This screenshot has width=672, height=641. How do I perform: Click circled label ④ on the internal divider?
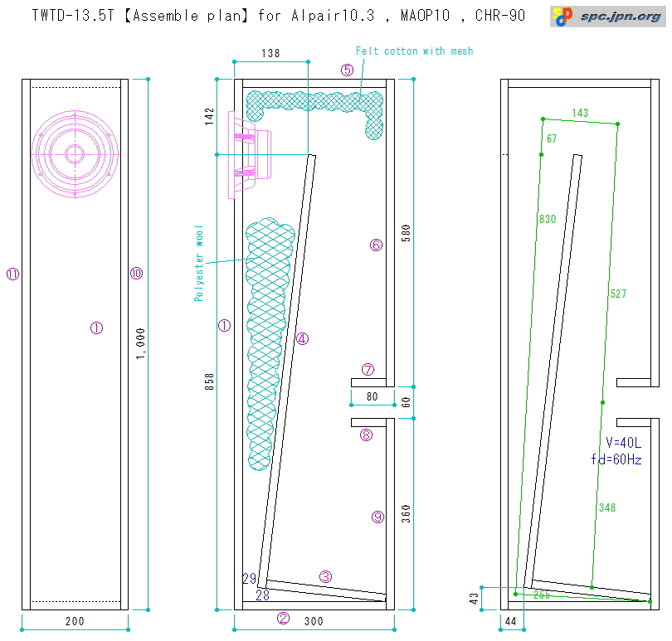pyautogui.click(x=302, y=338)
